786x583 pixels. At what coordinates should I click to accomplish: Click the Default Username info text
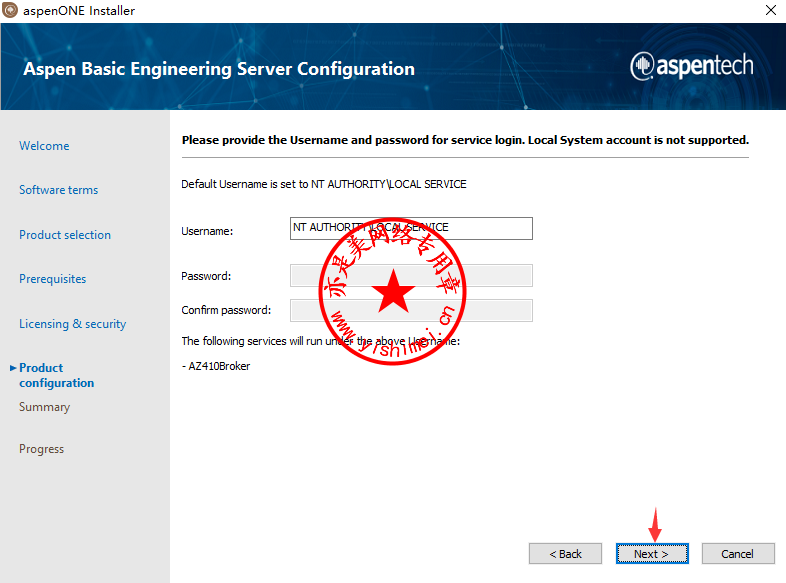point(324,184)
